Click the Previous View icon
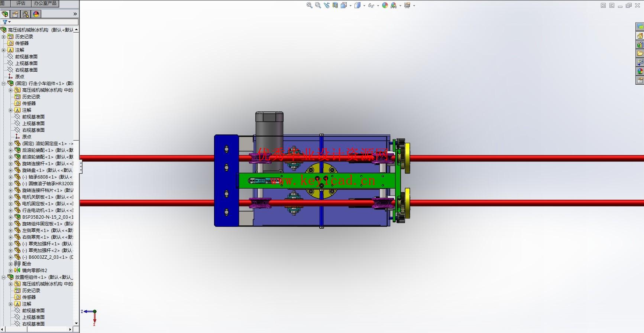 coord(327,5)
